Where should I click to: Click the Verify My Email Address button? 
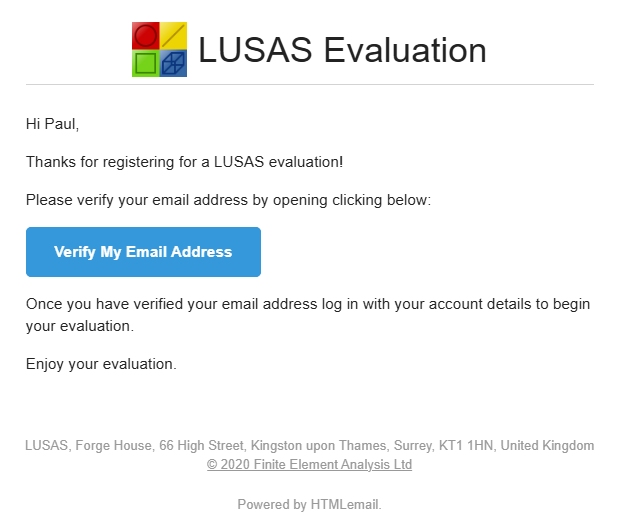143,252
